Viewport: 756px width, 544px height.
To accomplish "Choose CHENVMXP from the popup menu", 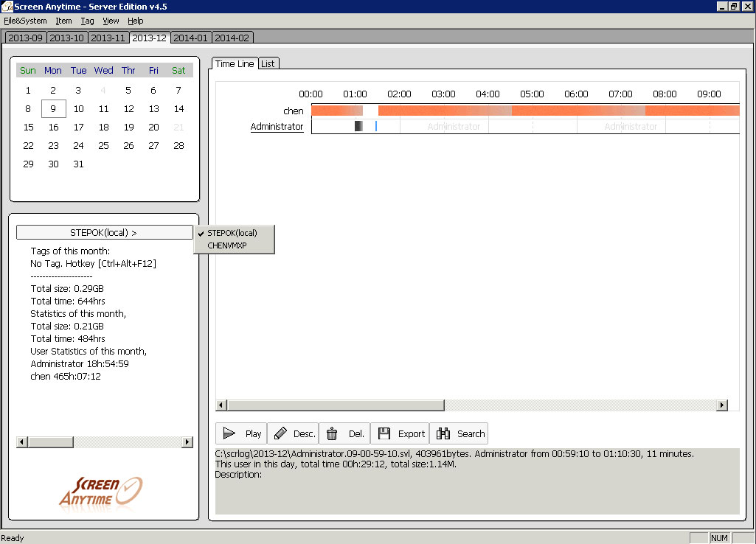I will click(234, 245).
